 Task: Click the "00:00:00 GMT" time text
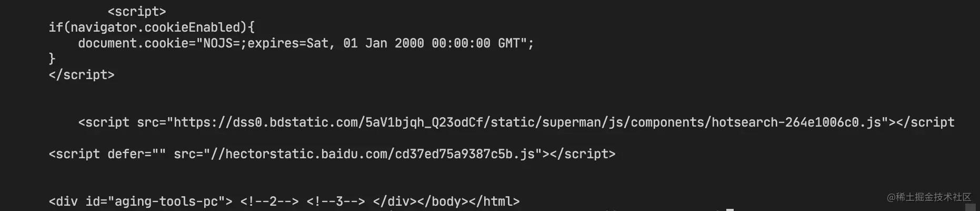476,43
